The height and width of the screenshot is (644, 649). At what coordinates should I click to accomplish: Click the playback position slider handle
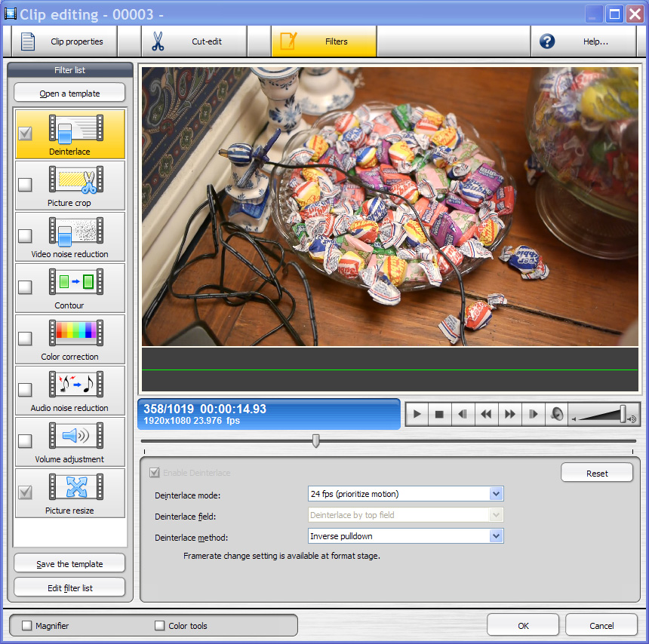coord(315,441)
